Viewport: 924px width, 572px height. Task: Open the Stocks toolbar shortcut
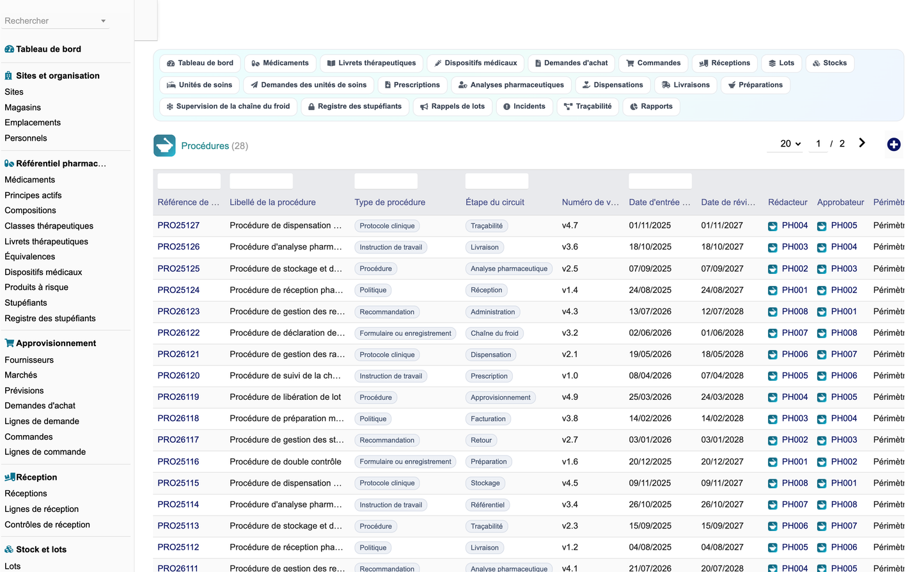tap(830, 63)
